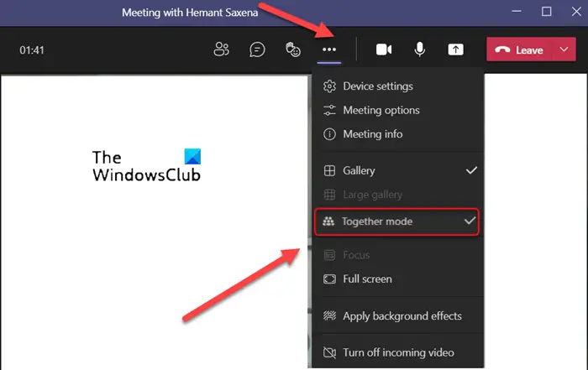Click the Full screen icon
Screen dimensions: 588x370
[329, 279]
